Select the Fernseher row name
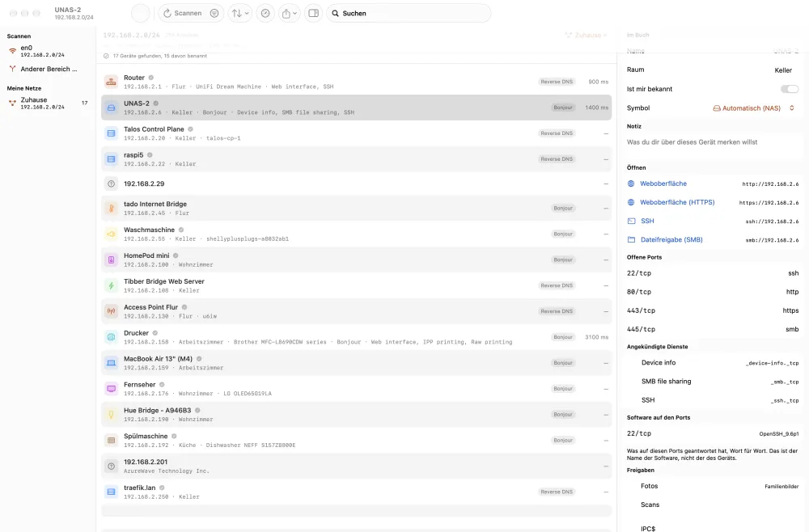Viewport: 809px width, 532px height. [x=139, y=385]
